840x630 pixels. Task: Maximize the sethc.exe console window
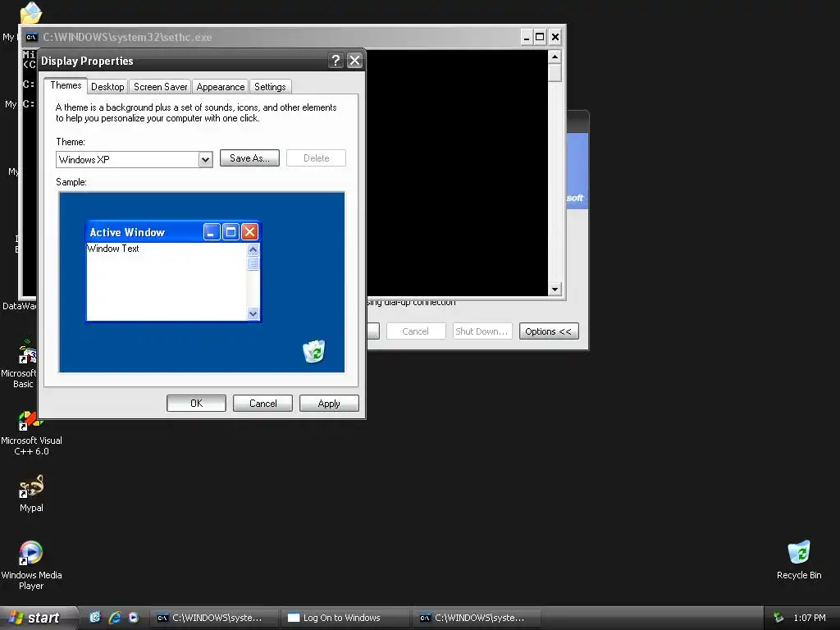pyautogui.click(x=540, y=37)
